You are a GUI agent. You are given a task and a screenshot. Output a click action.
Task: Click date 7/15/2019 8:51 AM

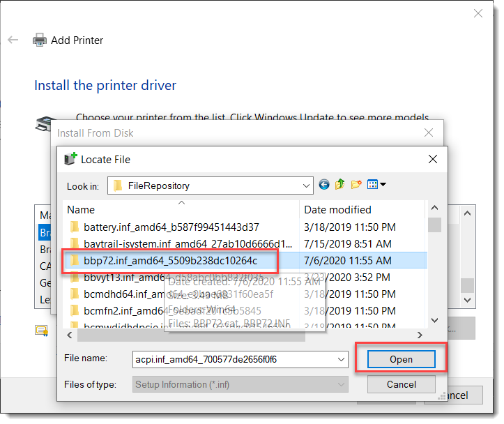tap(348, 244)
